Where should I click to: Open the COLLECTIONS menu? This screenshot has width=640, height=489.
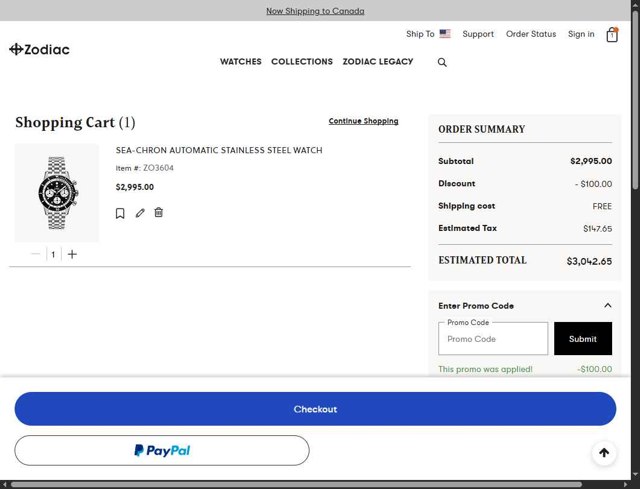(x=302, y=62)
